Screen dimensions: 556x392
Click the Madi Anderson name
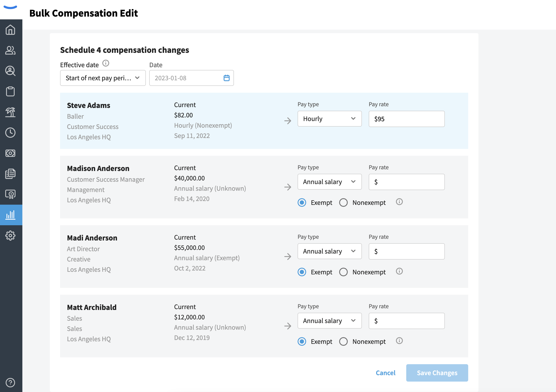point(92,238)
